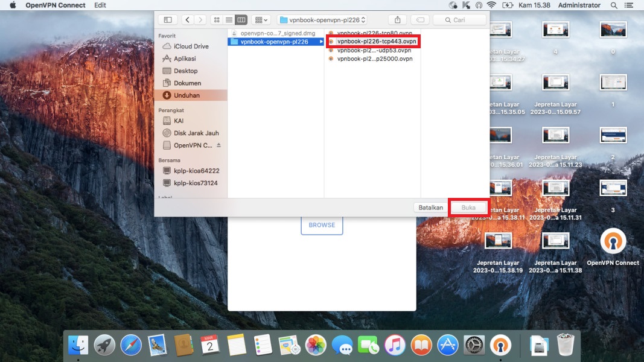The height and width of the screenshot is (362, 644).
Task: Open the item arrangement dropdown
Action: [261, 20]
